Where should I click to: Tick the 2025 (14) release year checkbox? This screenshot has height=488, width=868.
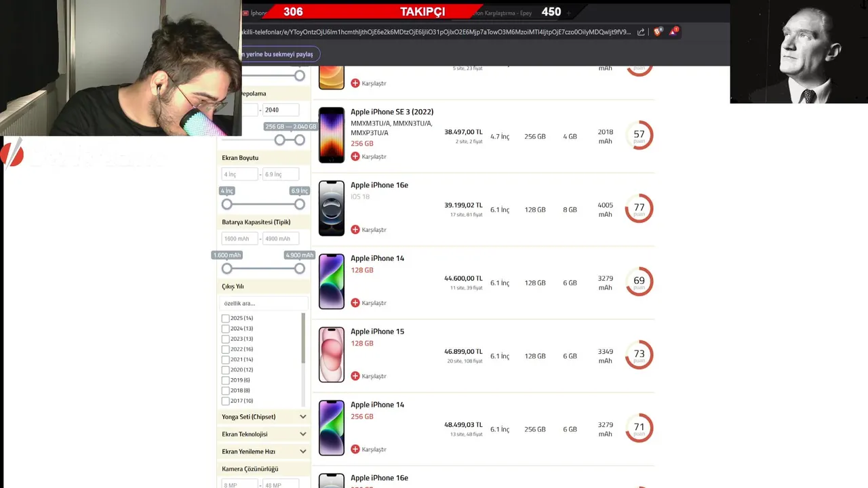click(x=225, y=318)
